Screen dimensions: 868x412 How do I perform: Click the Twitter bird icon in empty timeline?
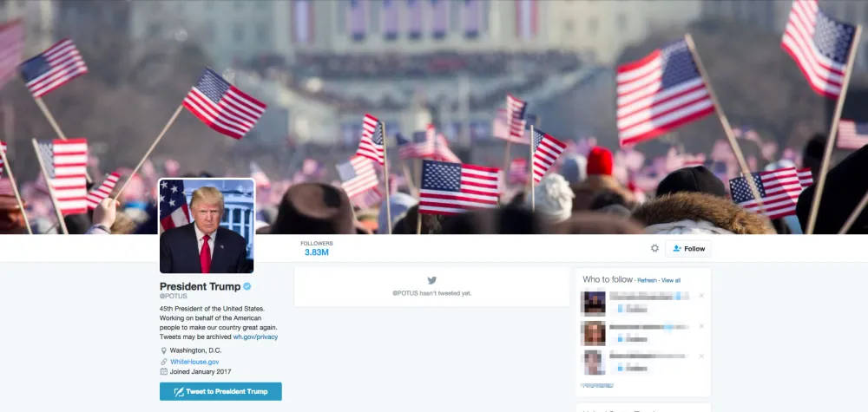[431, 280]
